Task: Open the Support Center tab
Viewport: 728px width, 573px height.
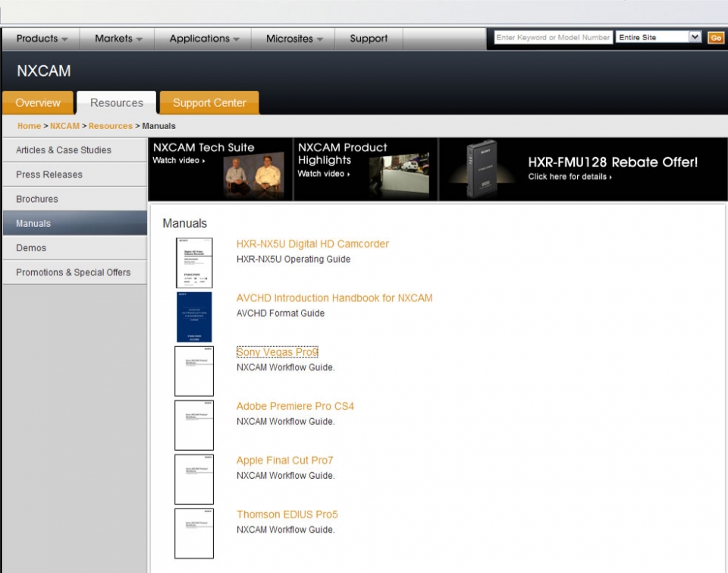Action: click(209, 103)
